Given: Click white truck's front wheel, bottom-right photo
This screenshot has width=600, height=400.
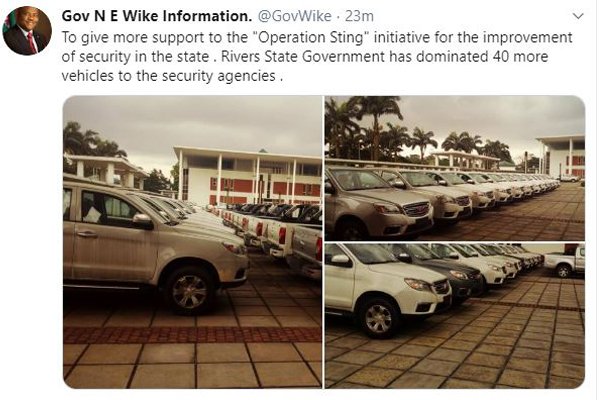Looking at the screenshot, I should [378, 318].
